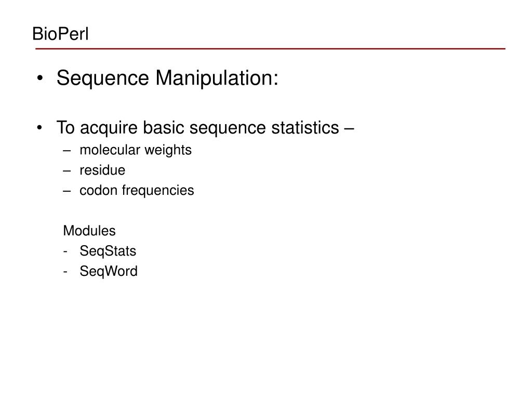Screen dimensions: 532x399
Task: Click the BioPerl slide title
Action: [x=60, y=34]
